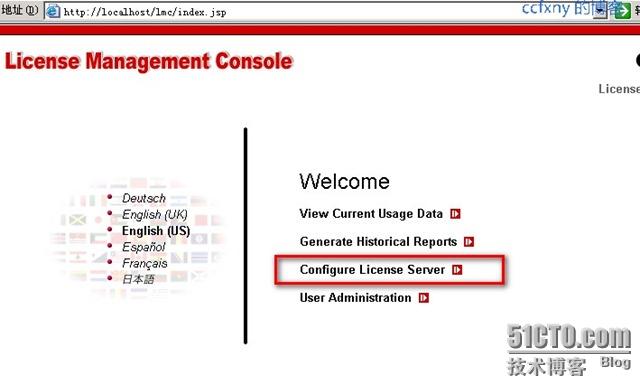Switch language to Deutsch
The width and height of the screenshot is (640, 385).
tap(144, 198)
